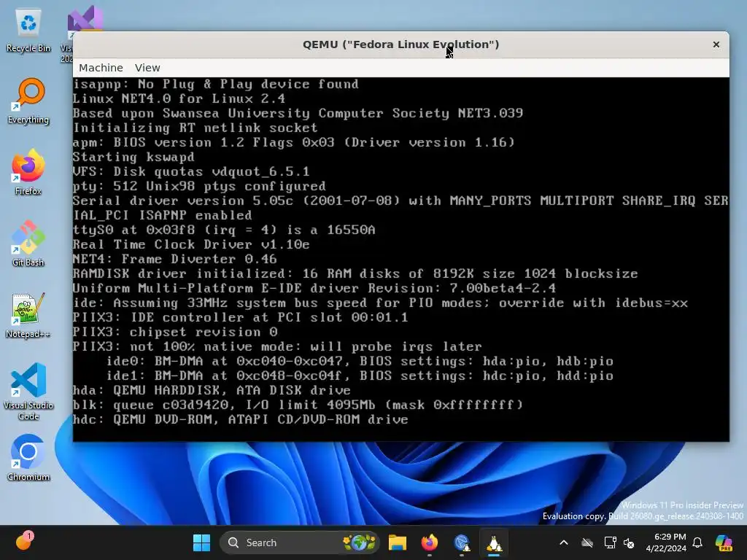Click "VFS: Disk quotas vdquot_6.5.1" line
The image size is (747, 560).
191,171
